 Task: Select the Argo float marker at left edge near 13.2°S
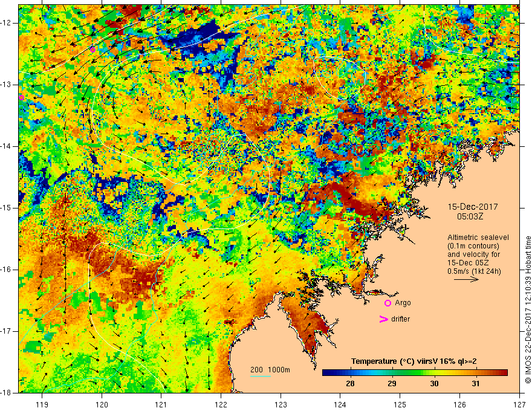(21, 98)
